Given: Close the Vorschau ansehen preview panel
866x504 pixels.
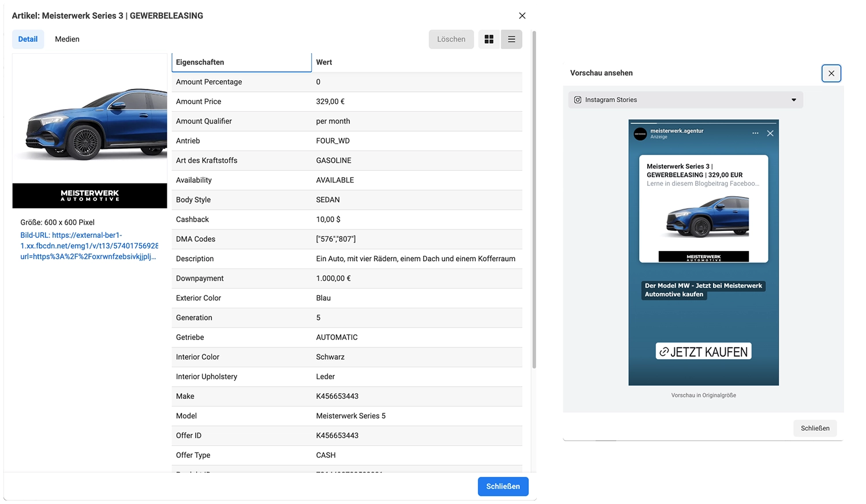Looking at the screenshot, I should coord(831,73).
